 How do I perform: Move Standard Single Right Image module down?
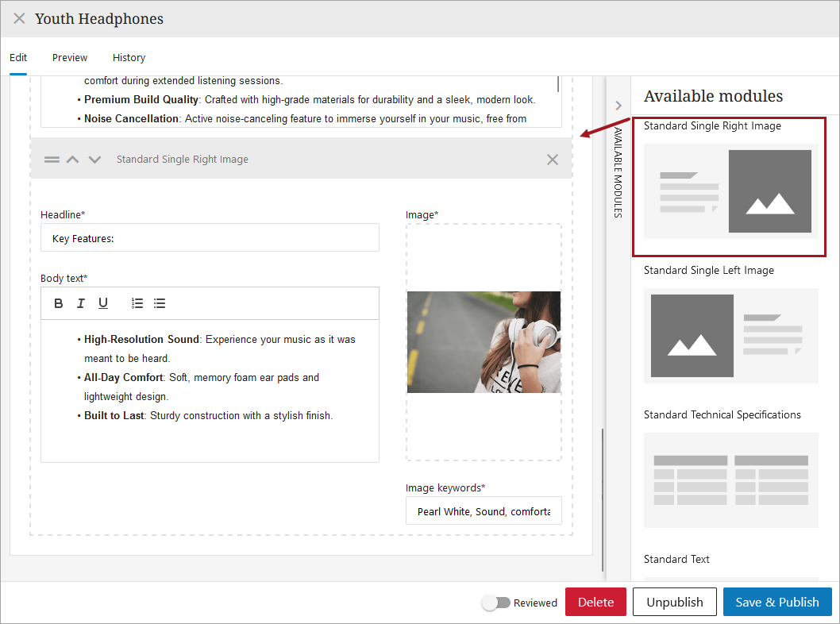click(95, 160)
